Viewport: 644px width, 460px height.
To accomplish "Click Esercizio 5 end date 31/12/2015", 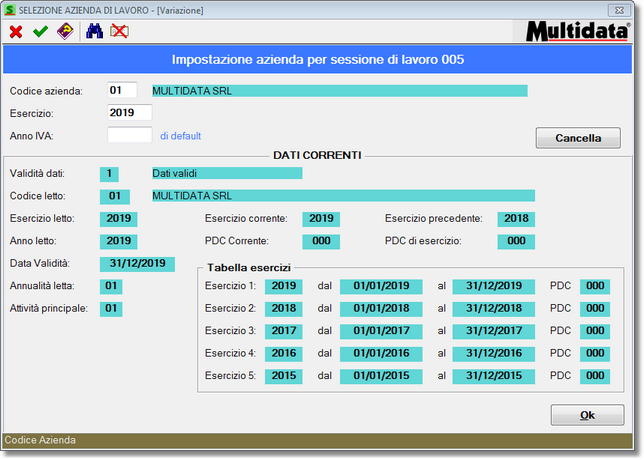I will (x=494, y=376).
